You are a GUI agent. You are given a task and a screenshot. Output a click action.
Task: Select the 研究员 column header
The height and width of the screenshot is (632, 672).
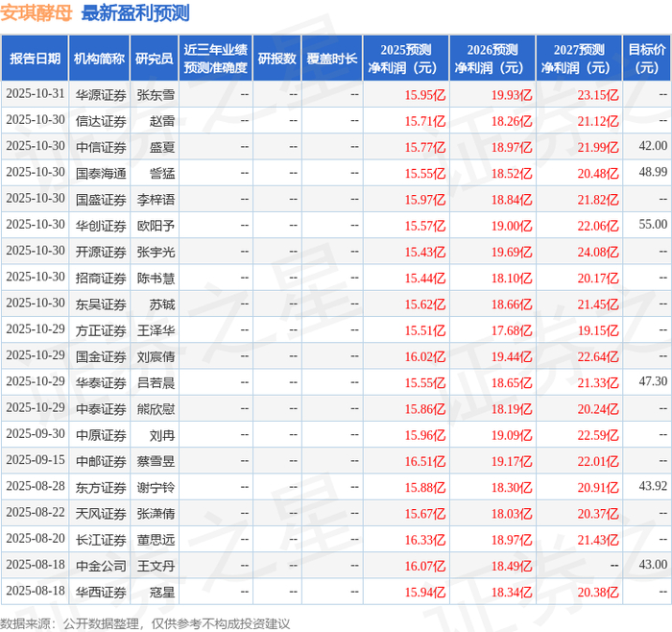click(x=155, y=59)
